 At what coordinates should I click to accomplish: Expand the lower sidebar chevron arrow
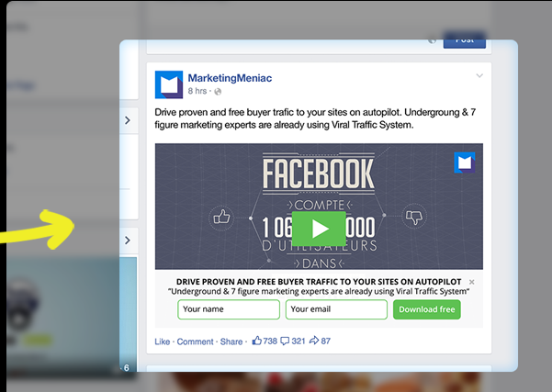[x=128, y=241]
